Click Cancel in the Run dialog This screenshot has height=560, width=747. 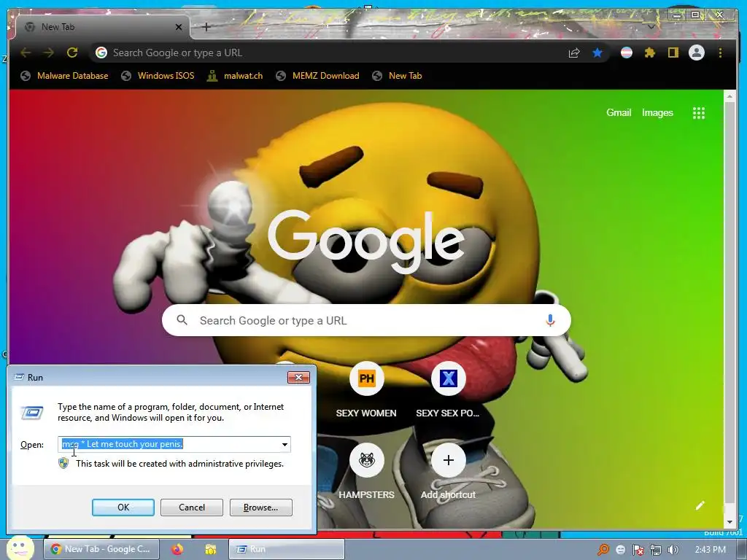pos(192,507)
